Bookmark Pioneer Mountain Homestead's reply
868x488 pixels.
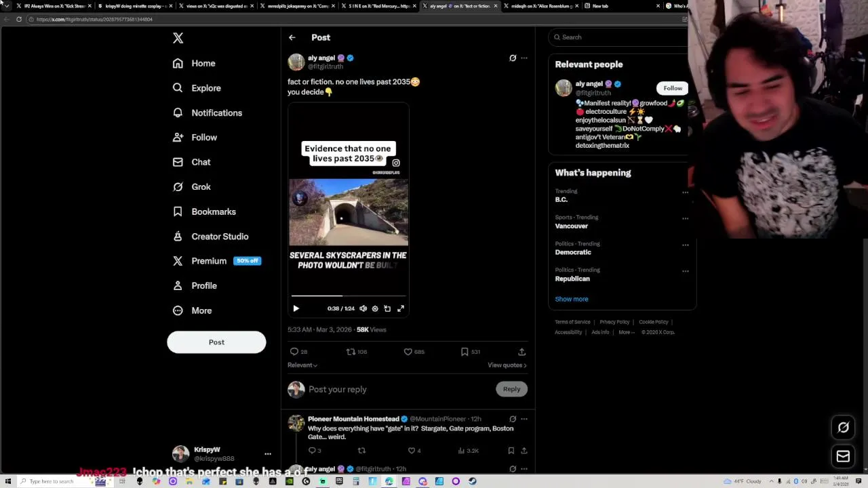[x=511, y=451]
